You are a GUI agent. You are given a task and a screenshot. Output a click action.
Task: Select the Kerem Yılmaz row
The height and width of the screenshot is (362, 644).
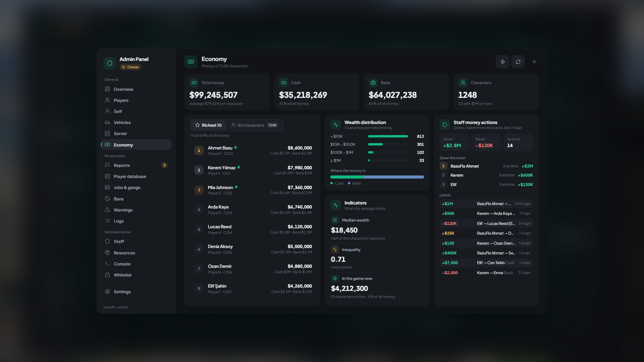coord(253,170)
